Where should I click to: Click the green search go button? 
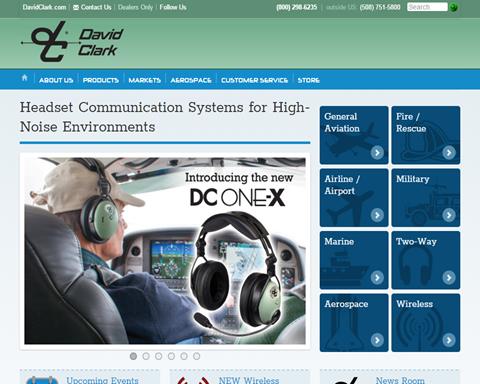pyautogui.click(x=453, y=7)
